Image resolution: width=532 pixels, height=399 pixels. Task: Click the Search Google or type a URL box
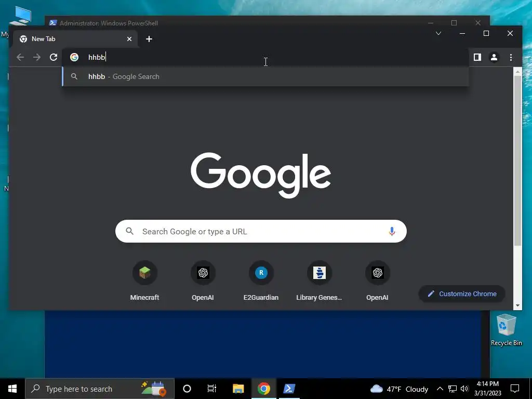click(261, 231)
